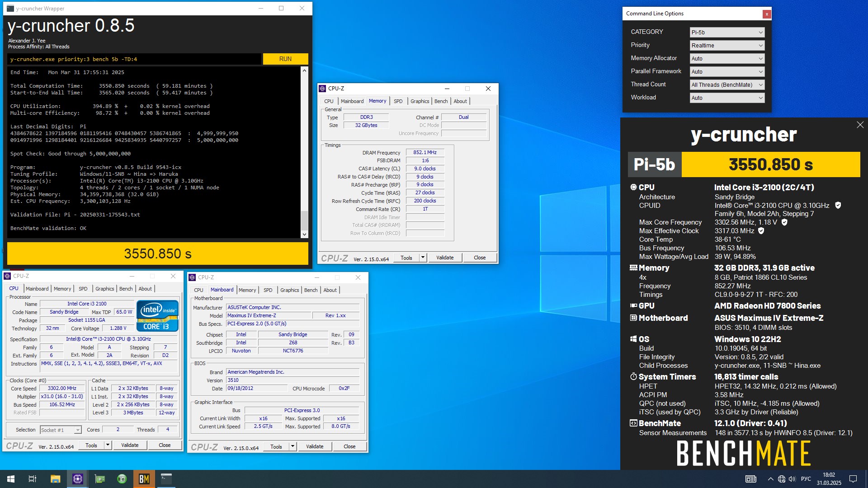Viewport: 868px width, 488px height.
Task: Click the РУС input language indicator
Action: (x=806, y=479)
